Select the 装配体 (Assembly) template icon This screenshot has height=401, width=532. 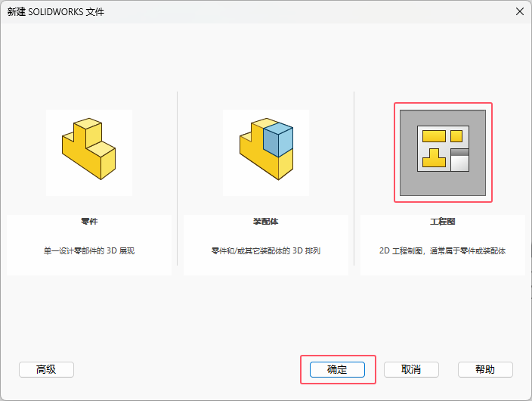click(266, 153)
